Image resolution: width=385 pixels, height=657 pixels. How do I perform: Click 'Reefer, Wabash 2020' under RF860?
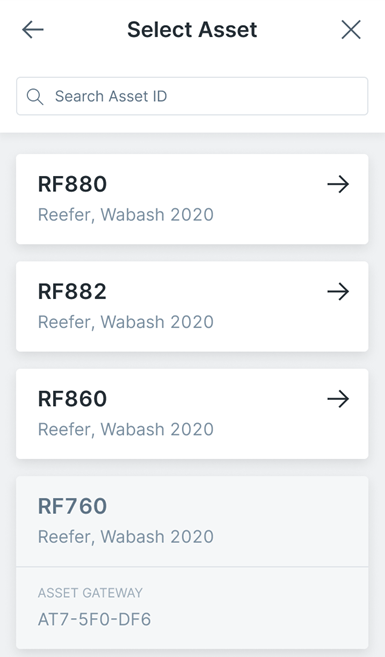pos(126,429)
